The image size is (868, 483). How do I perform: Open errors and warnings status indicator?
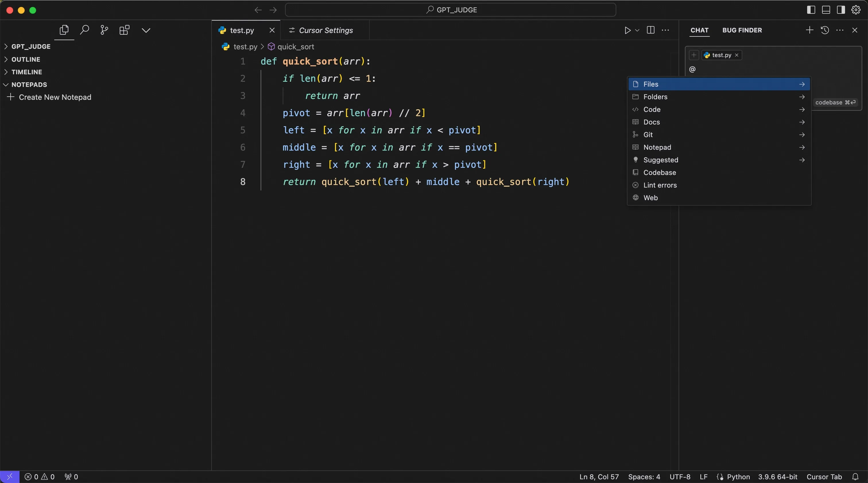(x=39, y=477)
